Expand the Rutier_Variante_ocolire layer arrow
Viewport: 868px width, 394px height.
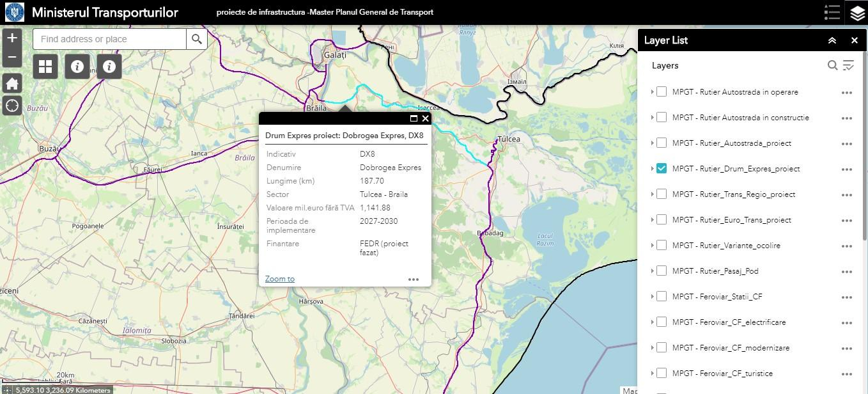652,246
